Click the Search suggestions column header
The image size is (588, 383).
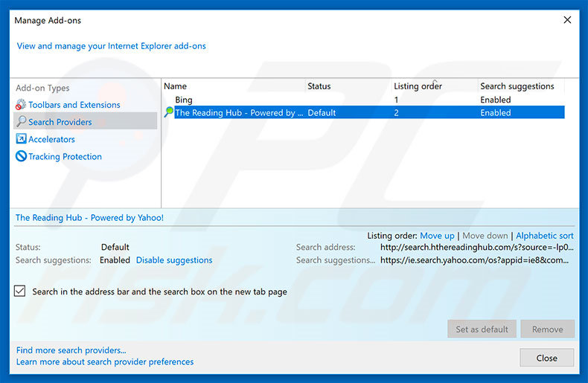518,86
